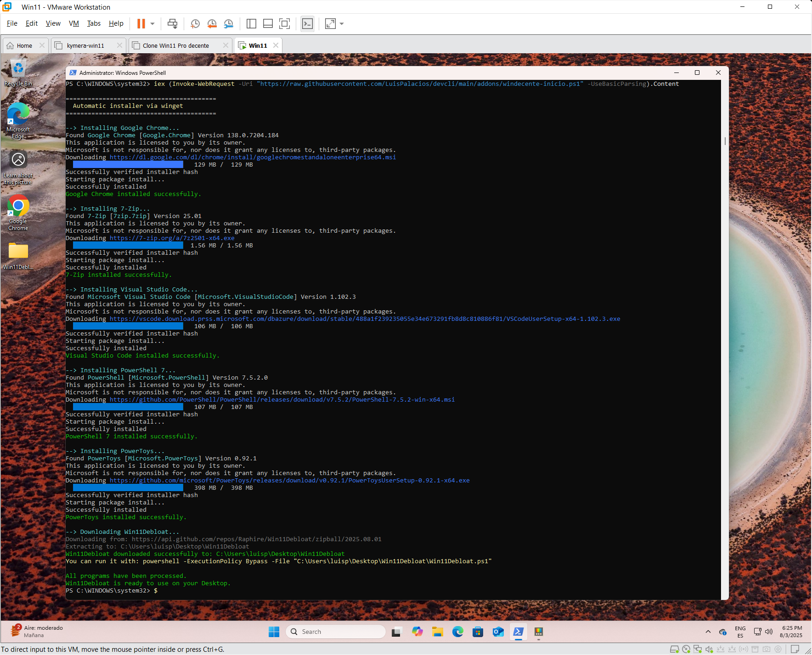Viewport: 812px width, 655px height.
Task: Click the VSCode installer download URL
Action: [x=365, y=319]
